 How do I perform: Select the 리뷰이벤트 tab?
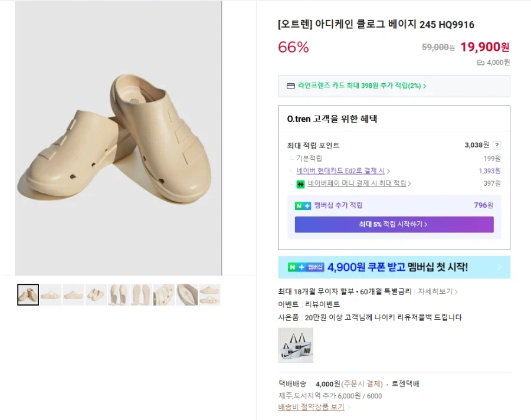[x=322, y=304]
